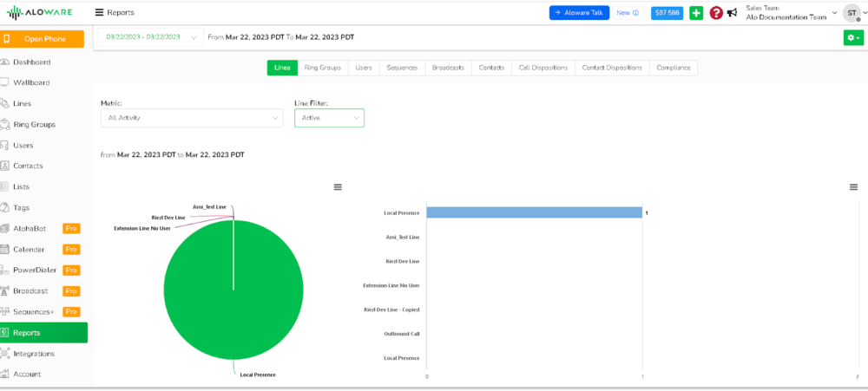Switch to the Users tab
868x391 pixels.
[364, 68]
